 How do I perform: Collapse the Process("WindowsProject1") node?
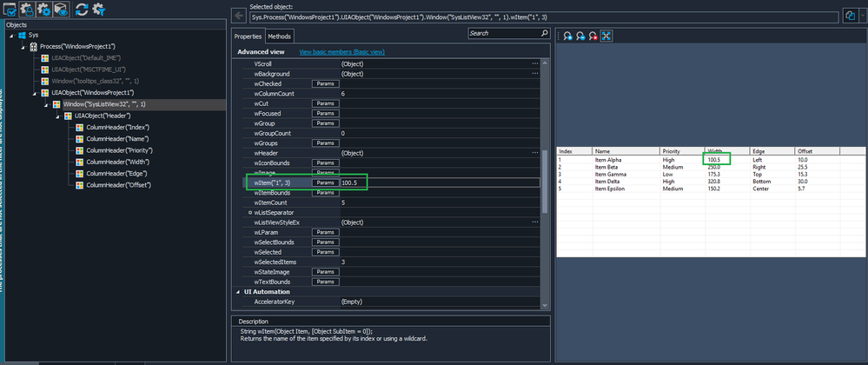[23, 46]
